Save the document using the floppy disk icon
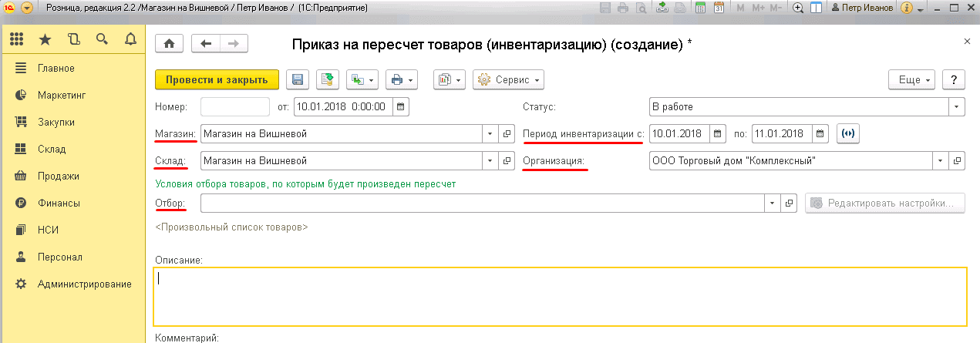 click(298, 79)
